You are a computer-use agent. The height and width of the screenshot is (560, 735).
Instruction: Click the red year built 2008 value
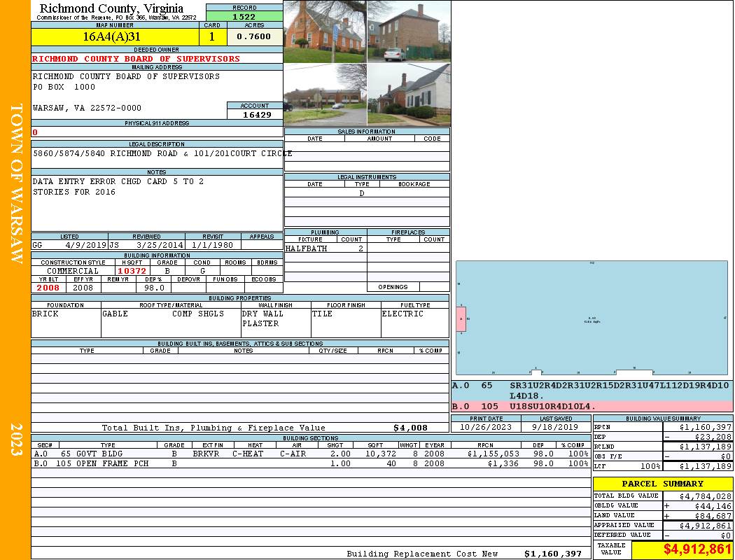click(48, 287)
